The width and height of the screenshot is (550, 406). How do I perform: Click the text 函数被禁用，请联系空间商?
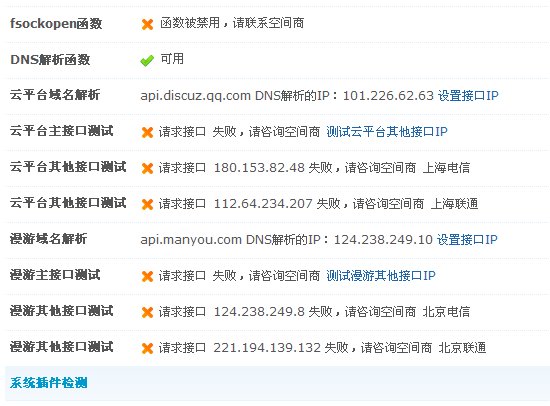tap(232, 23)
